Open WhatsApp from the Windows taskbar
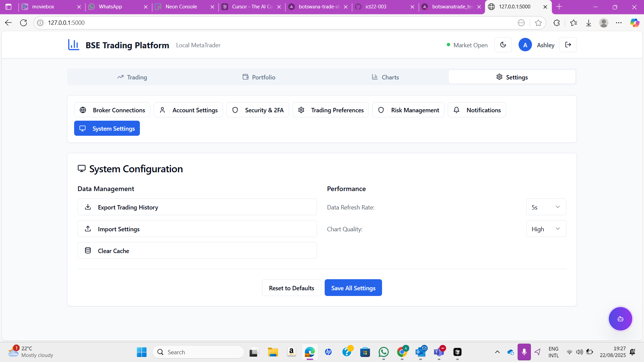The width and height of the screenshot is (644, 362). [x=383, y=352]
